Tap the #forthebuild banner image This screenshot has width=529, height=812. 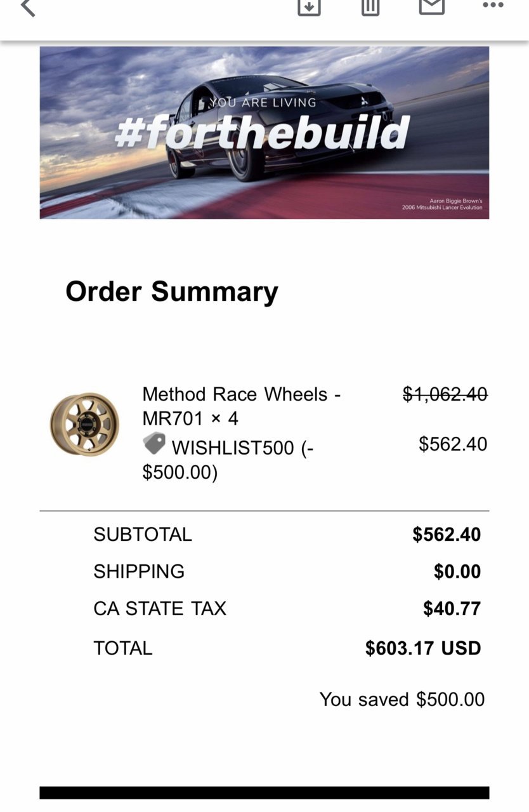[264, 133]
